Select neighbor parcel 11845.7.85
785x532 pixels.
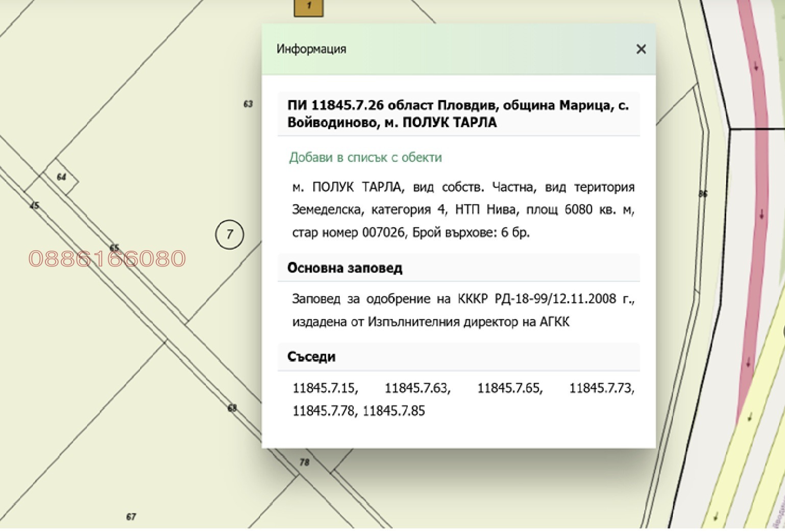(x=394, y=410)
